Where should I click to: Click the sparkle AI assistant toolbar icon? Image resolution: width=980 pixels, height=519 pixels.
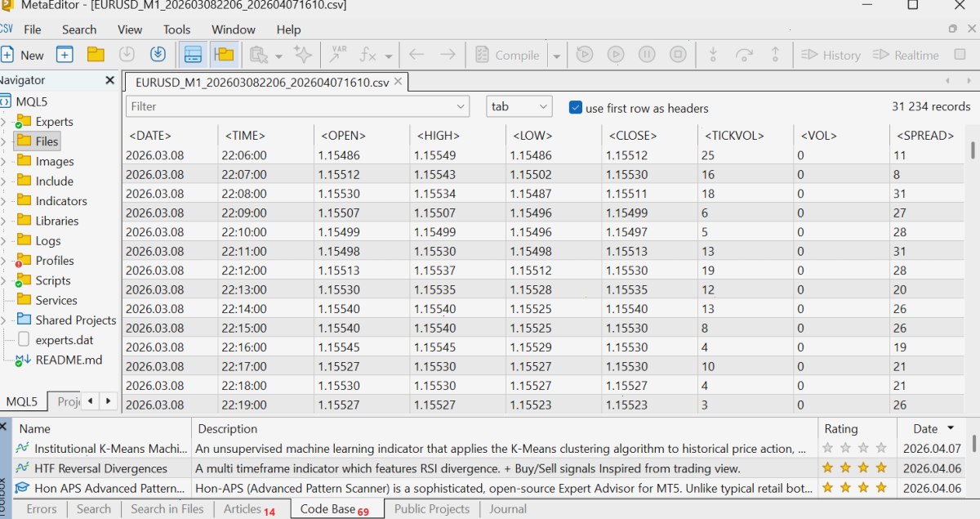[303, 55]
